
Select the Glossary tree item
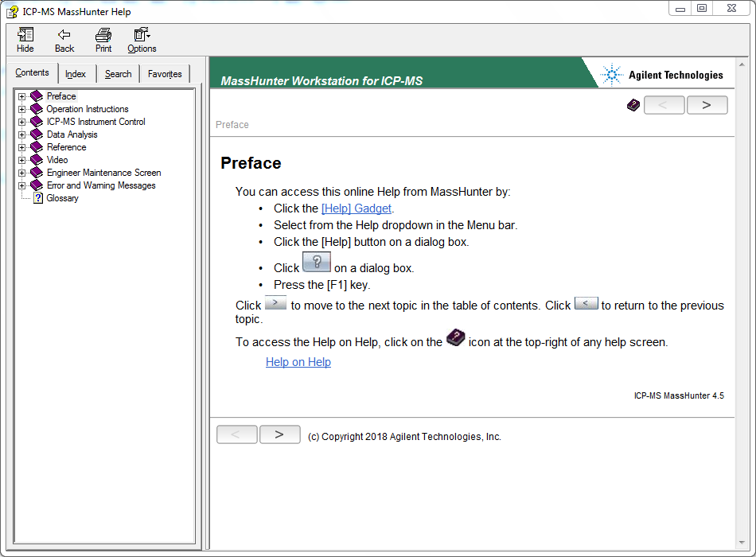(62, 198)
